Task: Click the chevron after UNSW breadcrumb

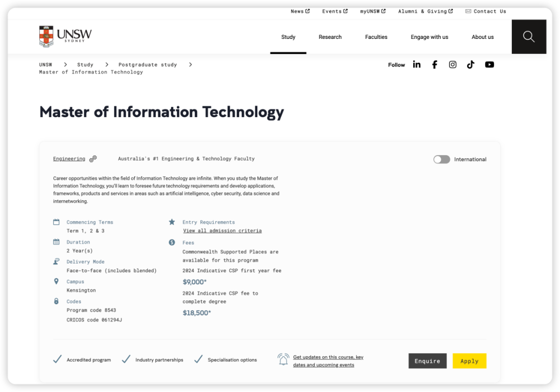Action: [65, 65]
